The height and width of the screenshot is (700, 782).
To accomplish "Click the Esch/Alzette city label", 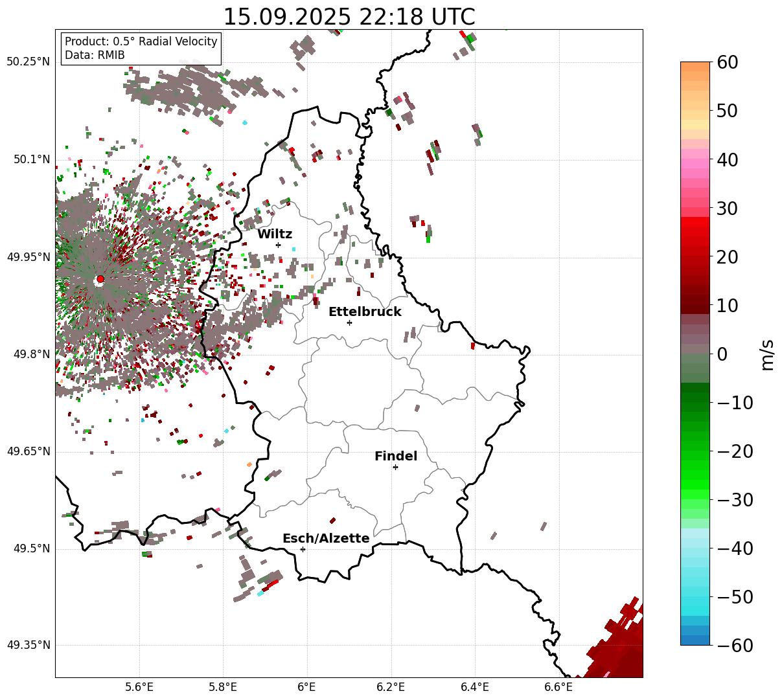I will (326, 539).
